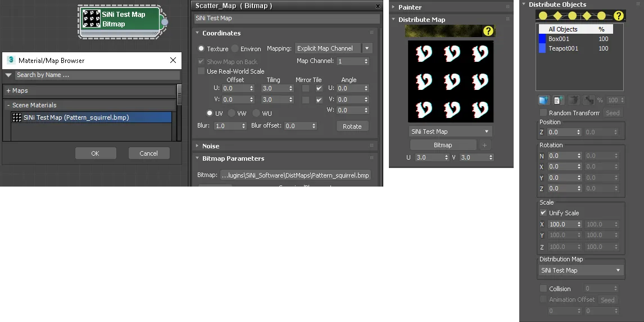Viewport: 644px width, 322px height.
Task: Click the Noise rollout grip handle
Action: (371, 146)
